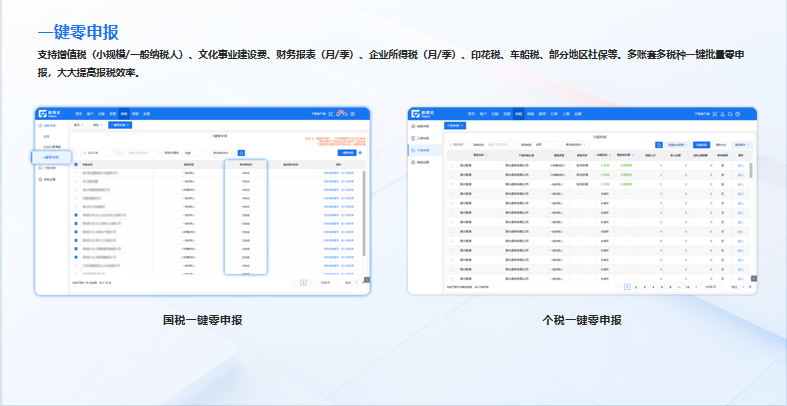This screenshot has height=406, width=787.
Task: Click 进入 link in first 个税 table row
Action: 740,165
